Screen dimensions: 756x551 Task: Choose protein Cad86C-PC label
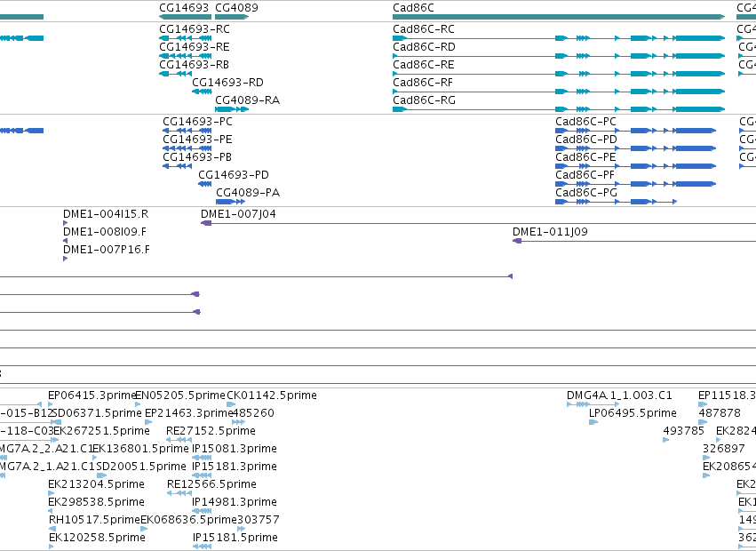click(x=585, y=122)
